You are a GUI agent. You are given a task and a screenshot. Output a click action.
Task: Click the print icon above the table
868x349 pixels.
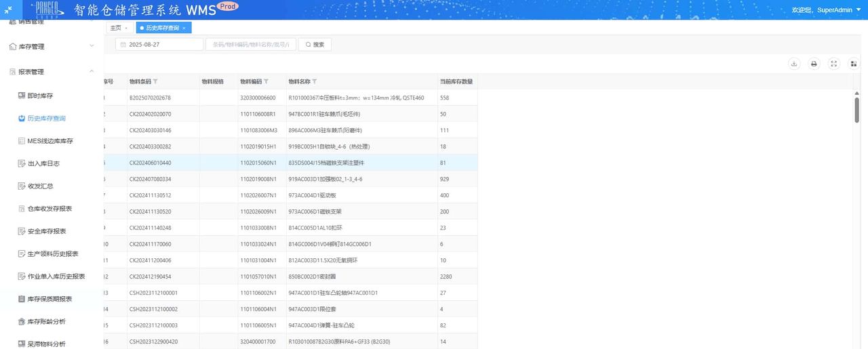[x=814, y=64]
